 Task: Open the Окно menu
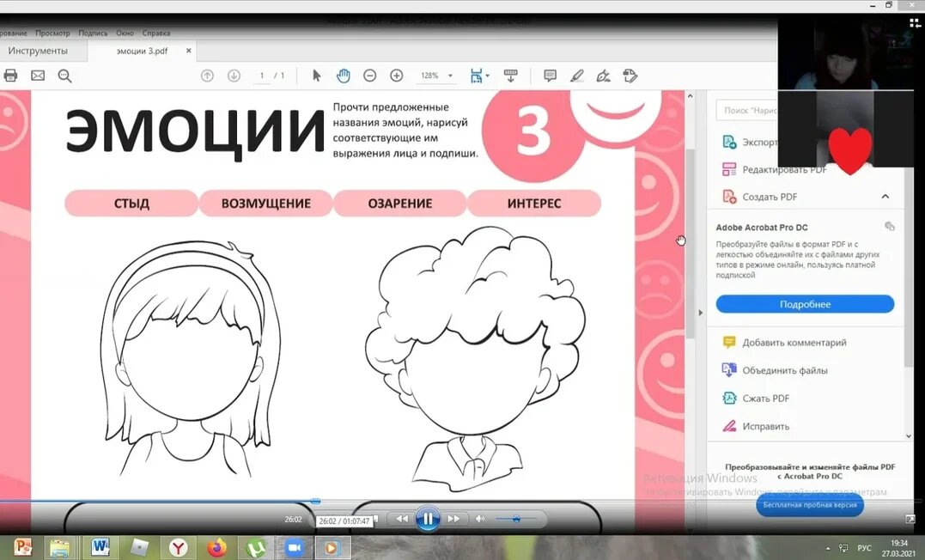[x=125, y=33]
